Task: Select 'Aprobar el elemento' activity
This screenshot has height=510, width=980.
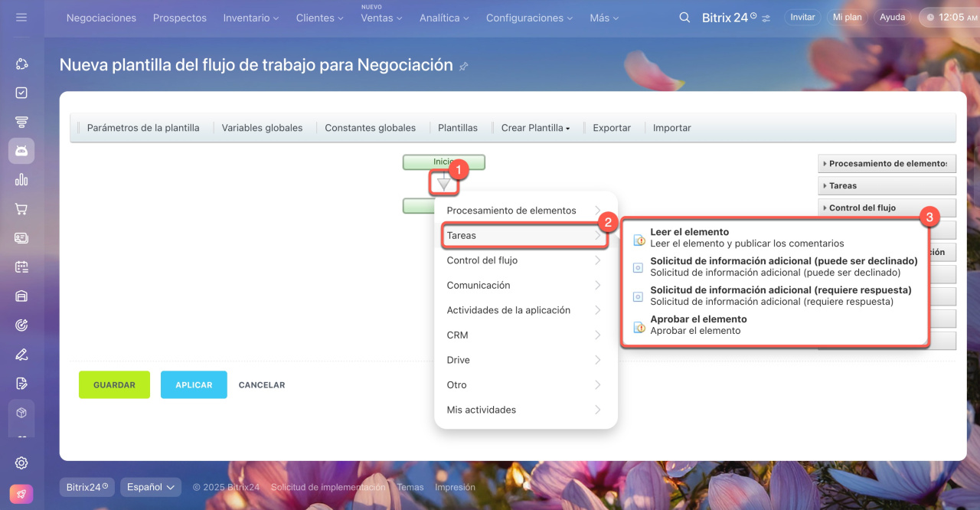Action: (x=698, y=319)
